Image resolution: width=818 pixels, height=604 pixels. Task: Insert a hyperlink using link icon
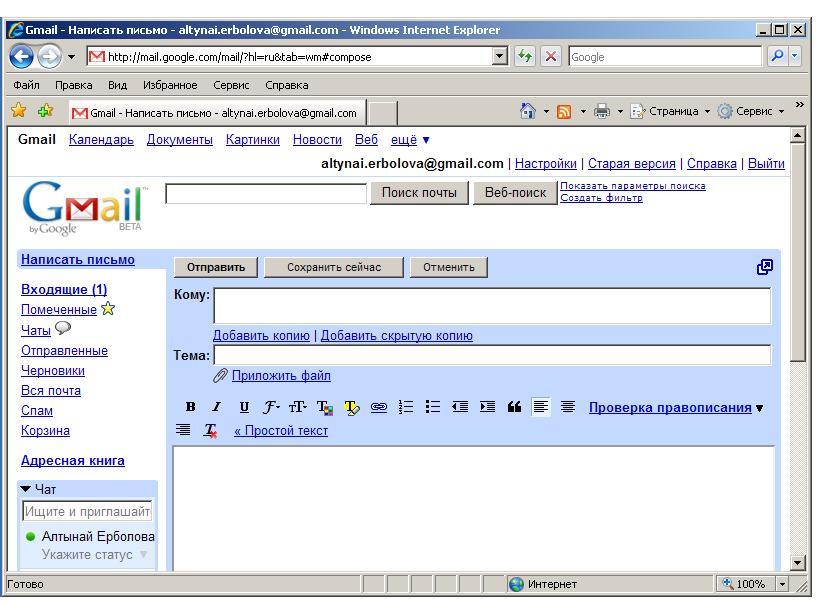[379, 407]
